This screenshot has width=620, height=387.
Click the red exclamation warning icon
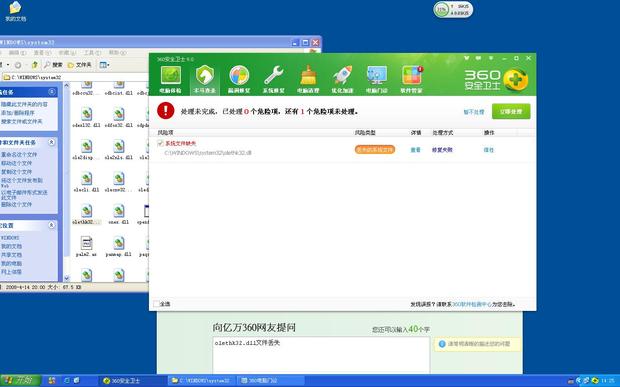[x=166, y=111]
